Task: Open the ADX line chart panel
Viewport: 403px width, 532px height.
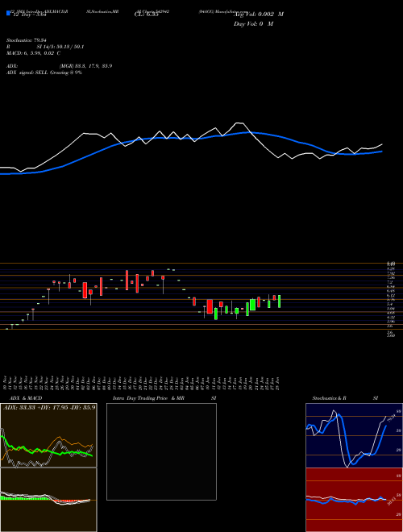Action: click(x=48, y=435)
